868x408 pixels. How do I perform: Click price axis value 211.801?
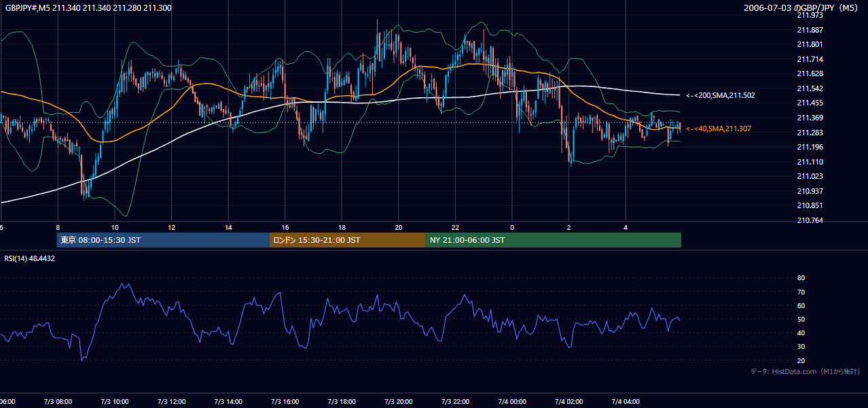[809, 44]
